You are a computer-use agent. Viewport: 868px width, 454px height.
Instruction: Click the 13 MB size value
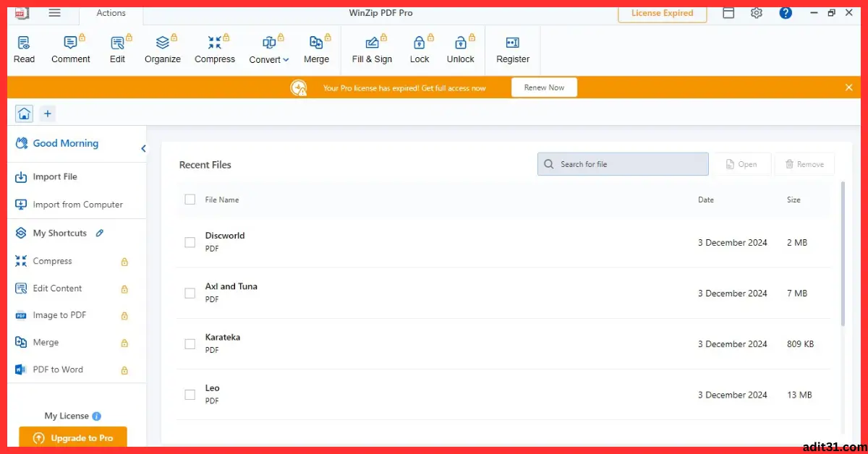pyautogui.click(x=799, y=395)
